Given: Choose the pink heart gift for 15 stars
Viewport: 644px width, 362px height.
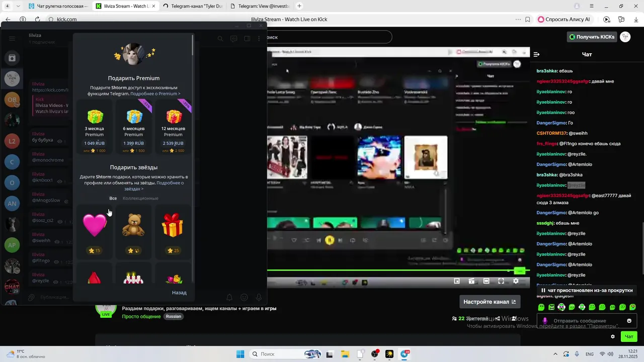Looking at the screenshot, I should tap(95, 232).
